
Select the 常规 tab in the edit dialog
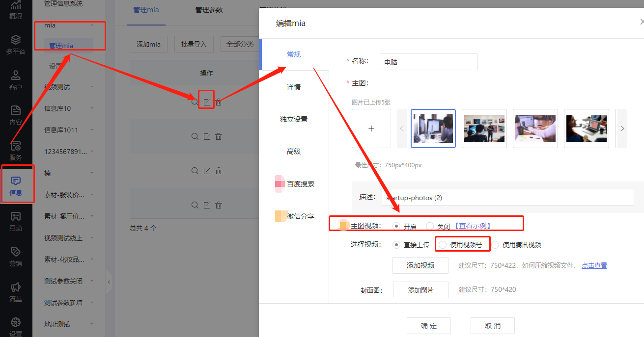(294, 54)
